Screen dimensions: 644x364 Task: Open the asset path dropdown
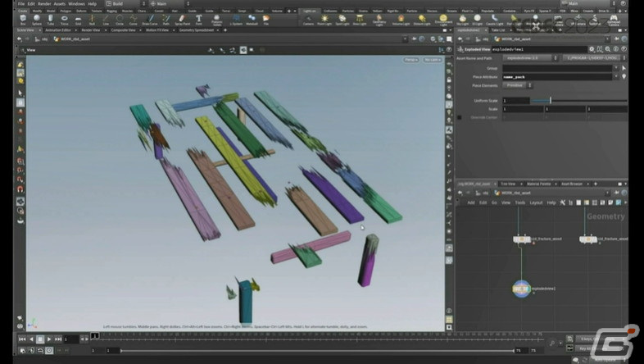[595, 58]
